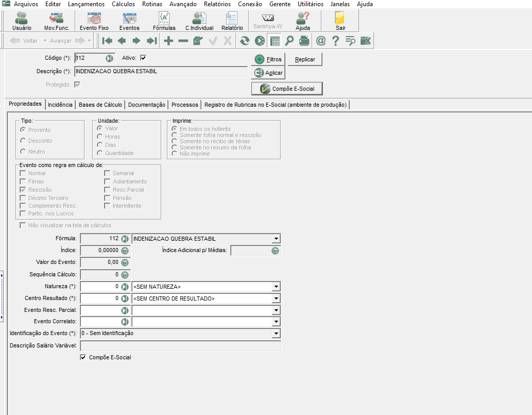The height and width of the screenshot is (415, 532).
Task: Open the Fórmulas toolbar icon
Action: [164, 21]
